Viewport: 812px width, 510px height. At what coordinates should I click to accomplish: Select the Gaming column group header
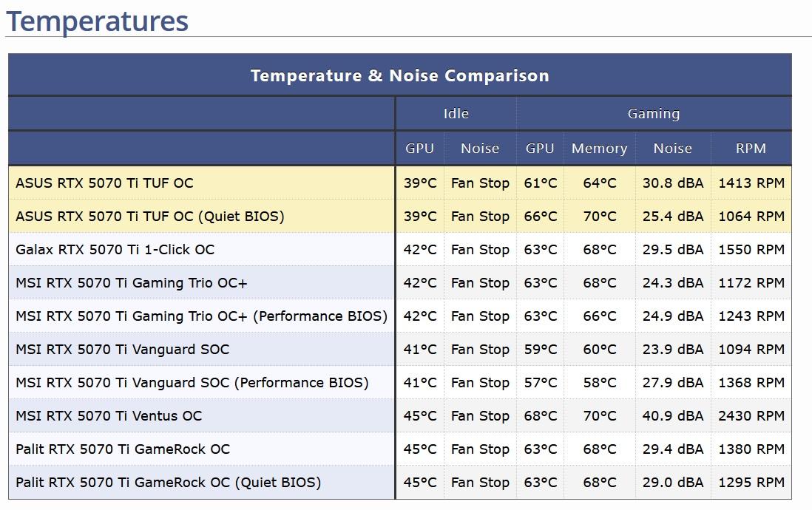click(653, 114)
